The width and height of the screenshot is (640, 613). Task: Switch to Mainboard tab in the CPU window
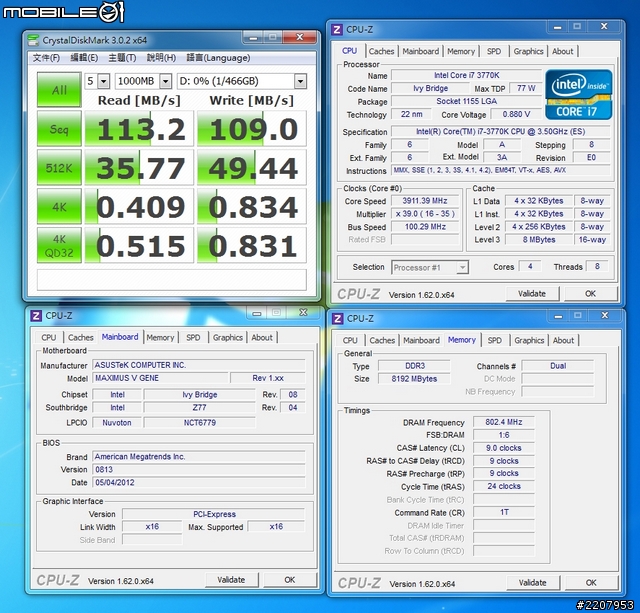click(x=420, y=51)
